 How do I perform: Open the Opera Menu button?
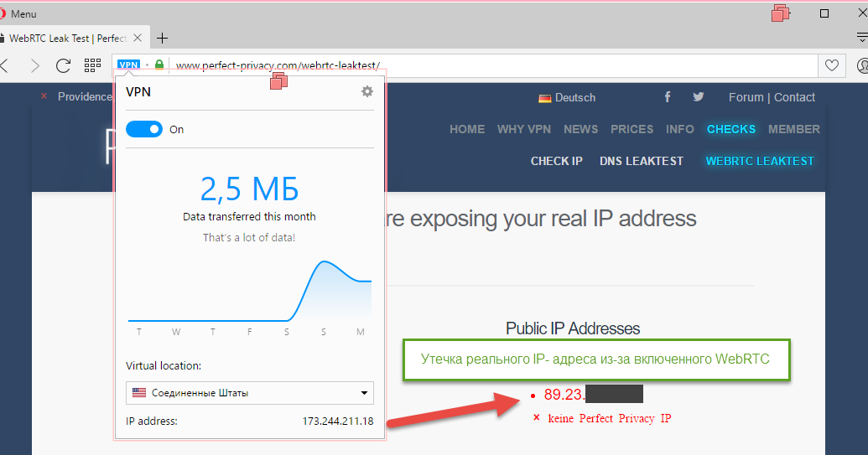(18, 13)
